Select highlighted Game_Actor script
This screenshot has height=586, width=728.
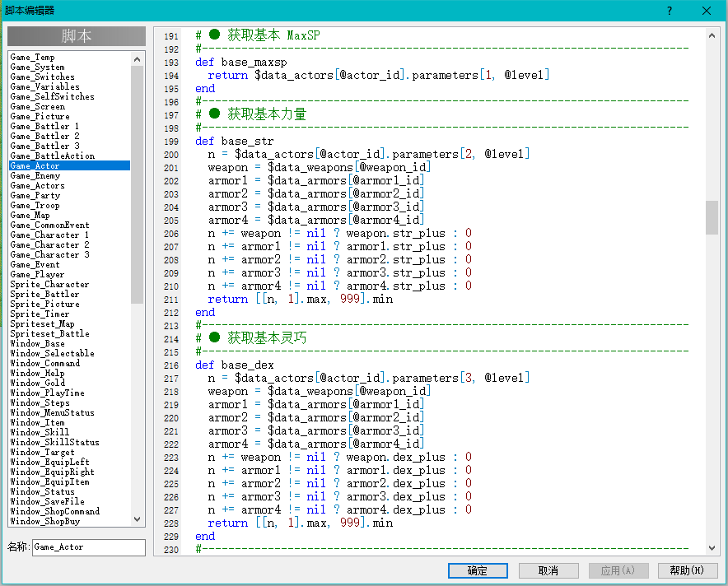[70, 165]
